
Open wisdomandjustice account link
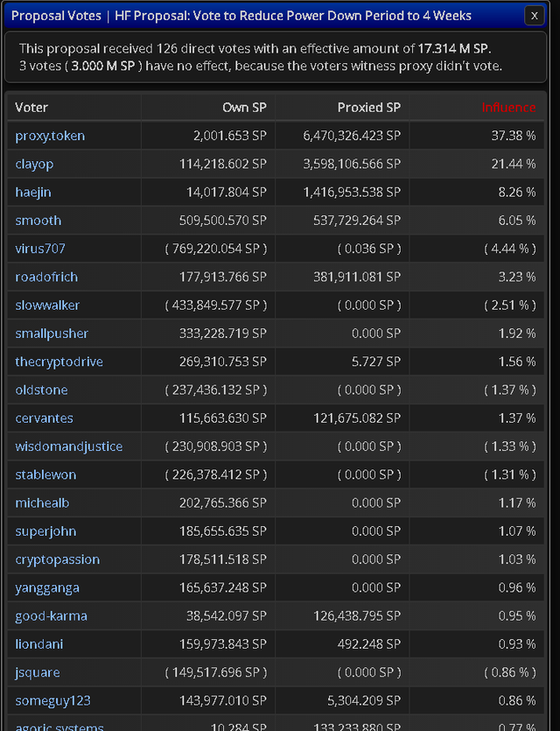[x=68, y=446]
